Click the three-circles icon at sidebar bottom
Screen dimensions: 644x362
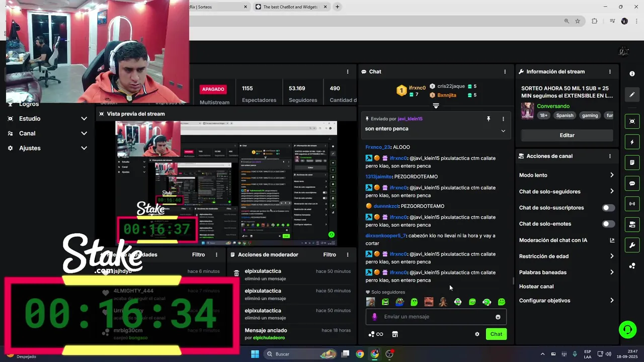tap(632, 266)
